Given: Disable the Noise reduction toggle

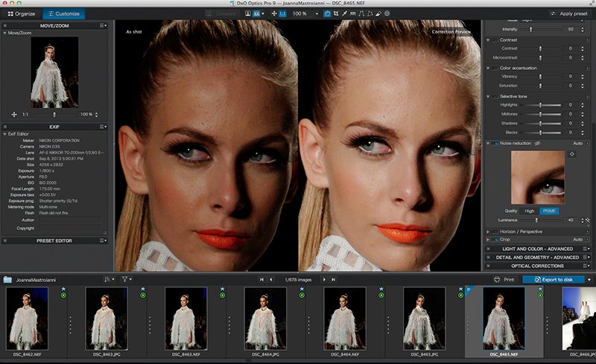Looking at the screenshot, I should tap(495, 143).
